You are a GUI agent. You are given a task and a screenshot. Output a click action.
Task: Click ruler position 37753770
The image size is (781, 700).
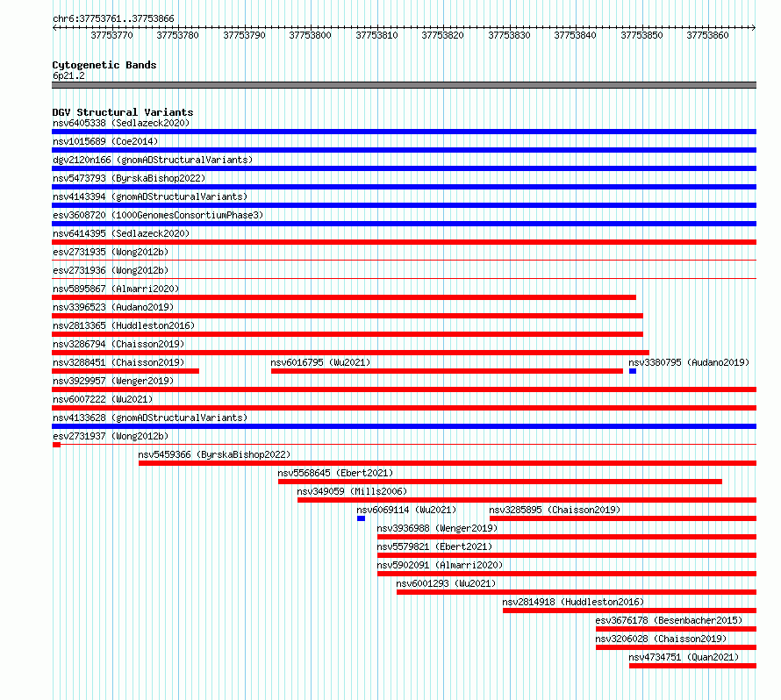pyautogui.click(x=112, y=35)
